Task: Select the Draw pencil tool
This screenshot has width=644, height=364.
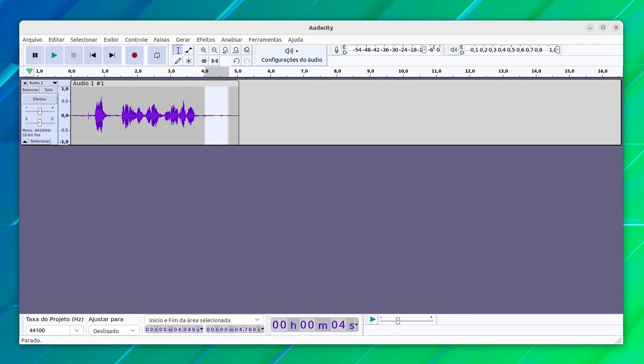Action: point(178,61)
